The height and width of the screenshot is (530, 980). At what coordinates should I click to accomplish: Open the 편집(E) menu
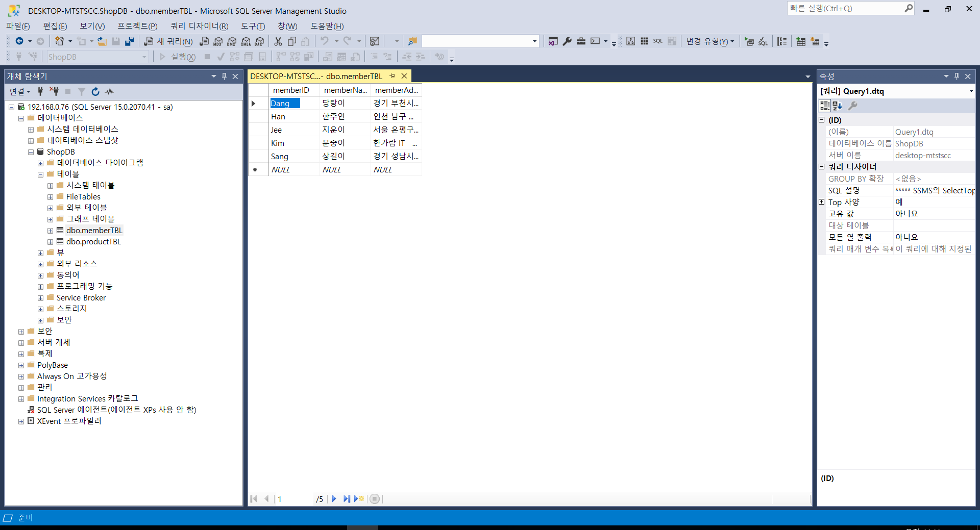55,26
